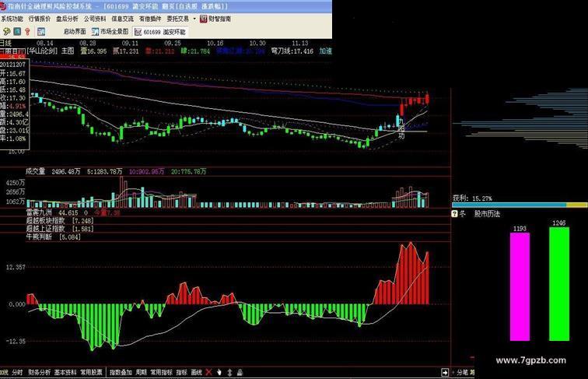Open the 有偿插件 menu
588x379 pixels.
coord(150,19)
